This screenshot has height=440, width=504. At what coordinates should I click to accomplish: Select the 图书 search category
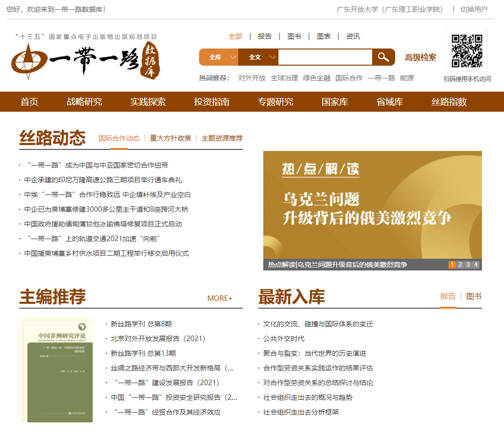point(294,36)
